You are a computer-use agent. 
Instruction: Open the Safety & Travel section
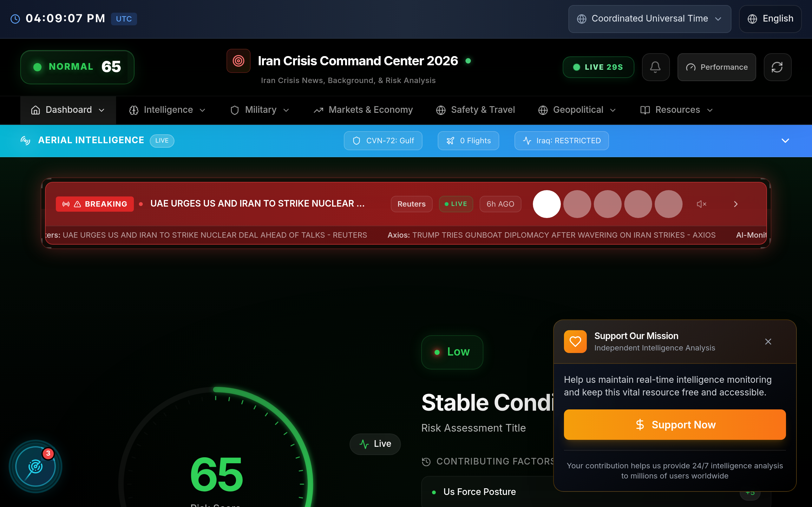point(475,110)
